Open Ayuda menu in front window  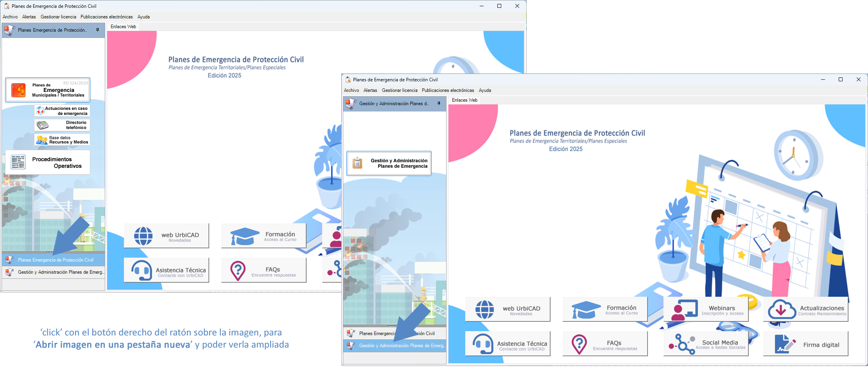485,90
